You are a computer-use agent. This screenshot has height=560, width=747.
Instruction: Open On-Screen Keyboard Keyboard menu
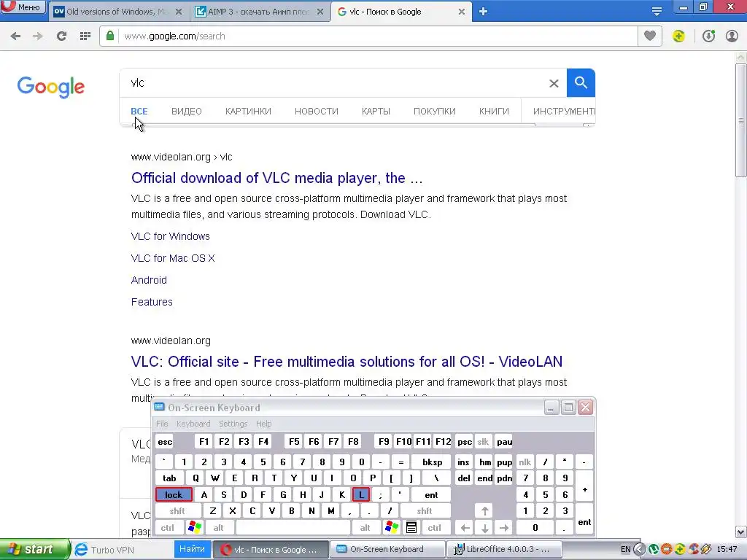coord(193,424)
